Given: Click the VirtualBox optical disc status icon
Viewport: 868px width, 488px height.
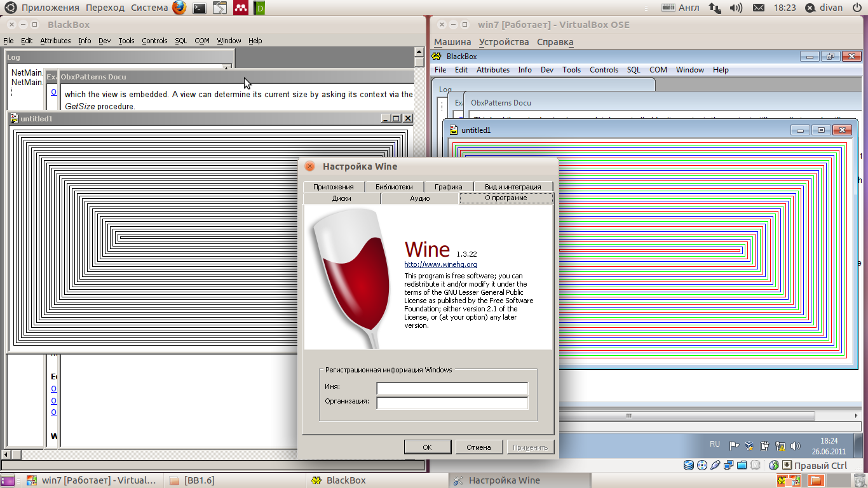Looking at the screenshot, I should [x=702, y=465].
